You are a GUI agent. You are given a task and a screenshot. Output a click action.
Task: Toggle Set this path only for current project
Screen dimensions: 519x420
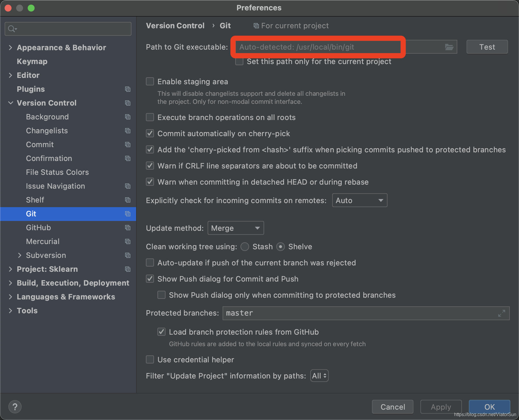click(239, 61)
